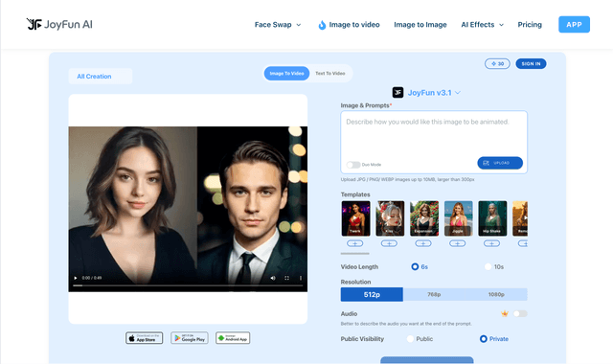
Task: Click the 30 credits badge
Action: tap(497, 64)
